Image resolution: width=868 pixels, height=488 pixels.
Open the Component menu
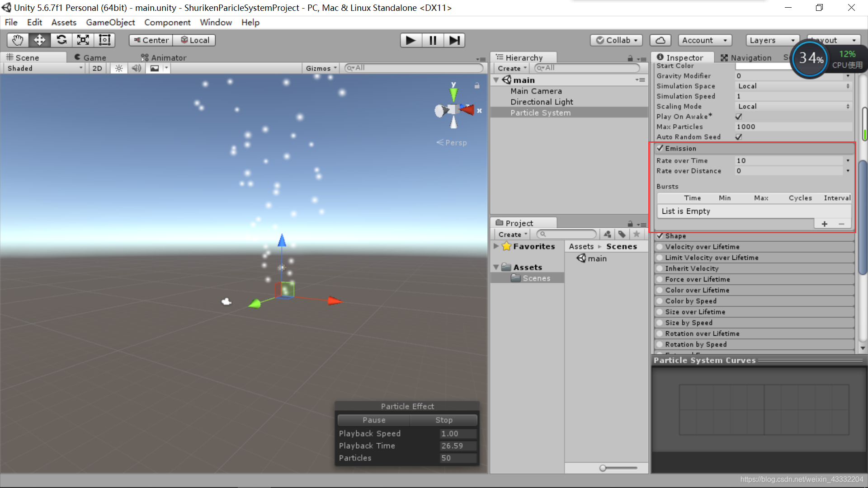[x=167, y=22]
